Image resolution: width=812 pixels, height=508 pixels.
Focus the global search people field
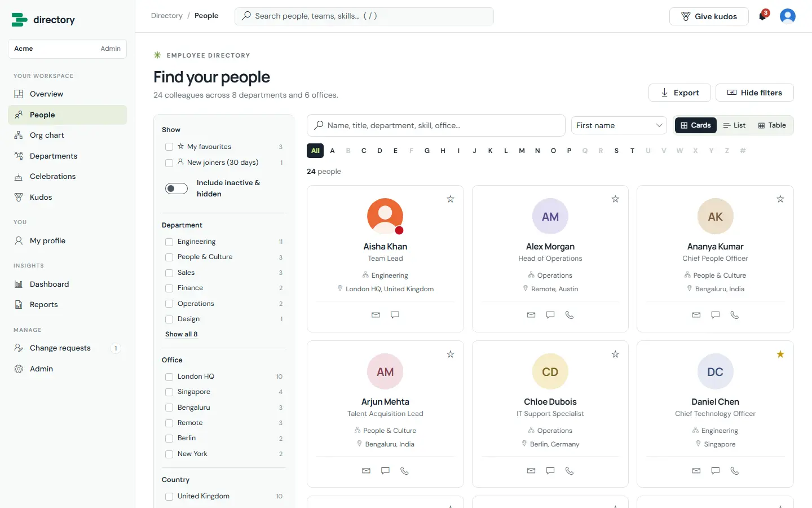(364, 16)
